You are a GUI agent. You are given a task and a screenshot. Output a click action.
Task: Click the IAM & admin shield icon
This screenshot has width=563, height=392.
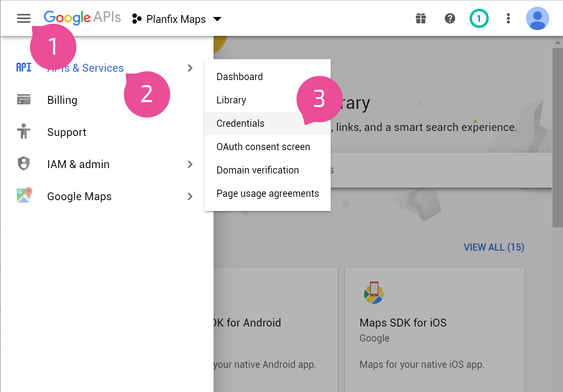click(24, 163)
